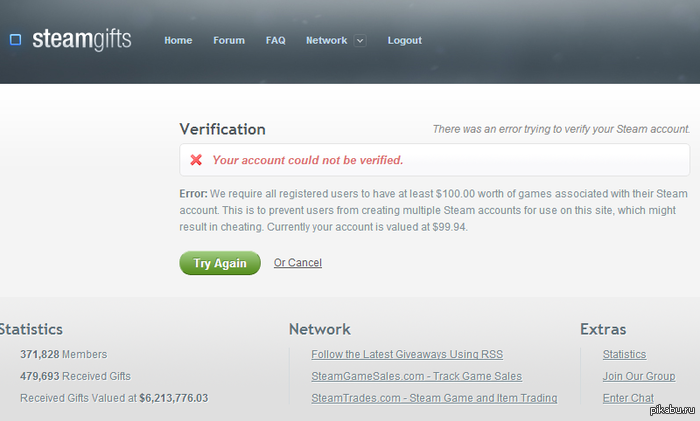Click the pikabu.ru watermark
Screen dimensions: 700x421
(672, 410)
